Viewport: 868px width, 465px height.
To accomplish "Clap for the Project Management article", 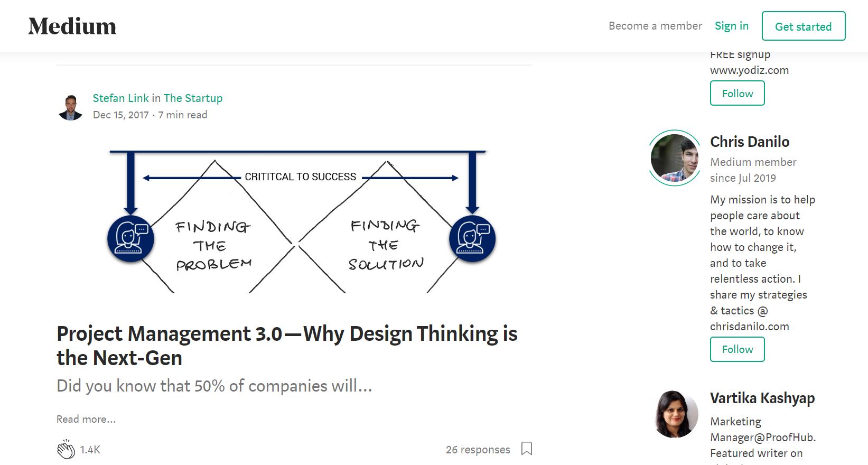I will pyautogui.click(x=66, y=449).
